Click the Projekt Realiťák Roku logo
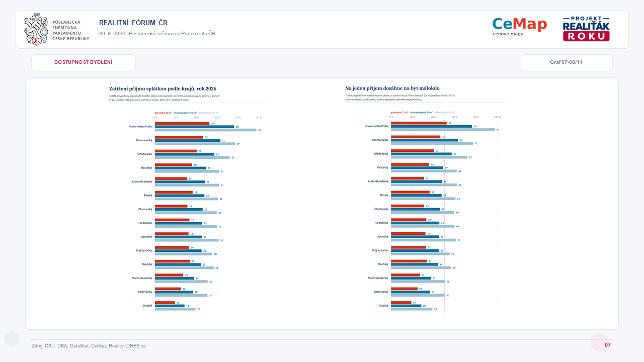Viewport: 644px width, 362px height. pos(586,29)
